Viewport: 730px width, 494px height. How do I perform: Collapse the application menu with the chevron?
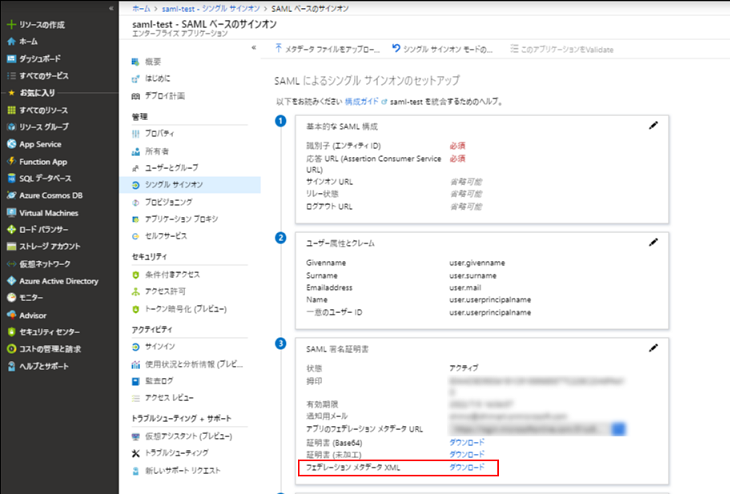click(x=254, y=47)
